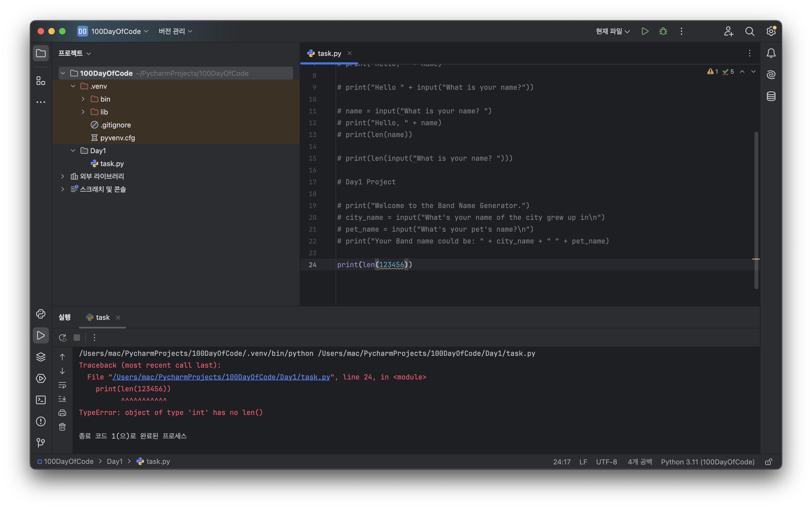Click the Python 3.11 interpreter in status bar
The width and height of the screenshot is (812, 509).
click(707, 462)
